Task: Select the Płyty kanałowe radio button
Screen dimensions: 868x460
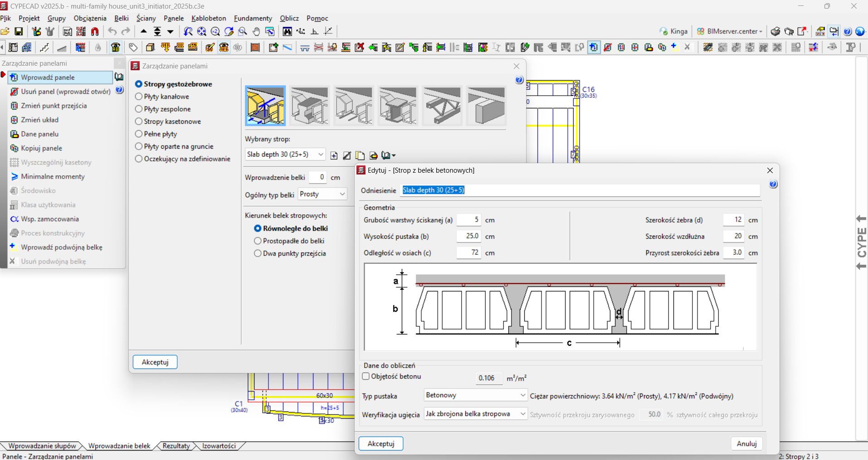Action: click(139, 97)
